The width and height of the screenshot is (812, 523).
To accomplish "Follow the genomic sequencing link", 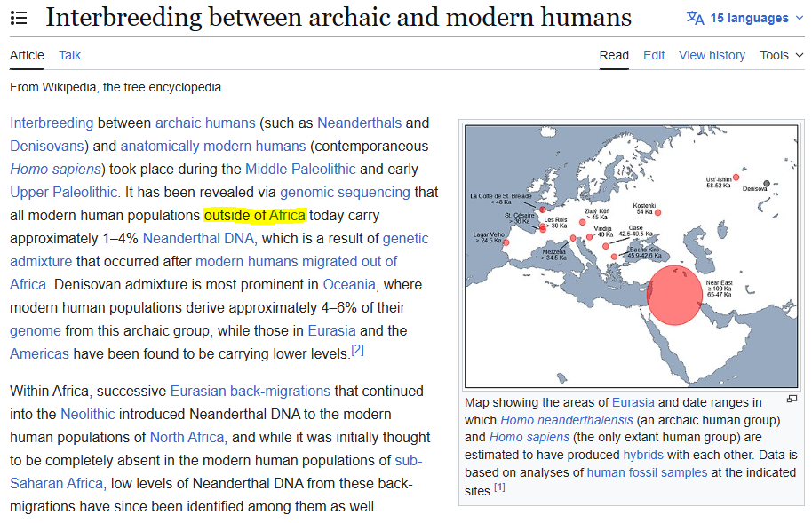I will click(x=345, y=192).
